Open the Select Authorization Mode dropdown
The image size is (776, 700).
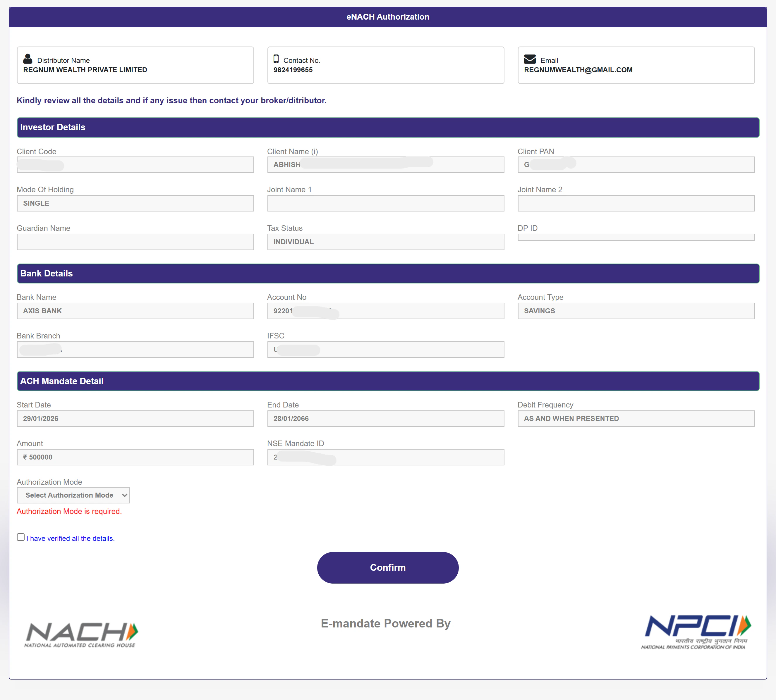click(x=73, y=496)
